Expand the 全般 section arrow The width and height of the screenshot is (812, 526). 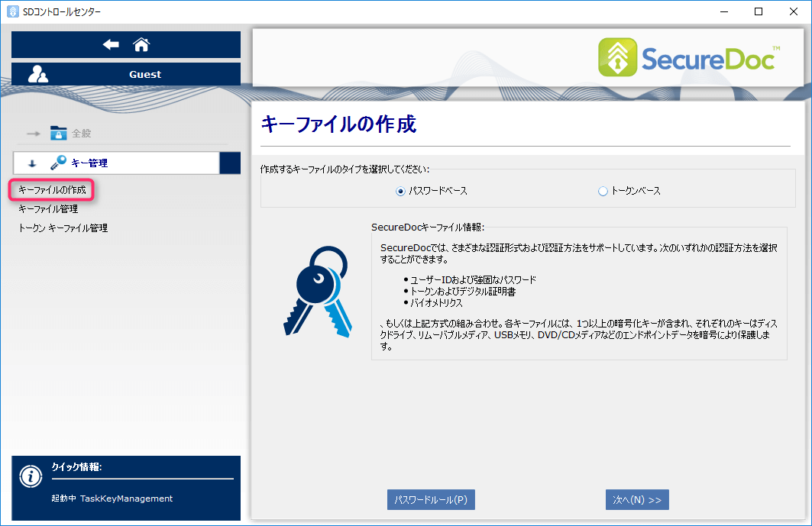point(33,134)
